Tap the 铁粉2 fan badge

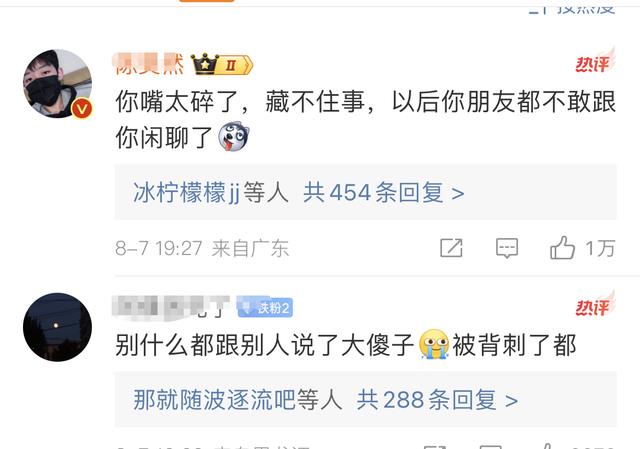[x=265, y=307]
